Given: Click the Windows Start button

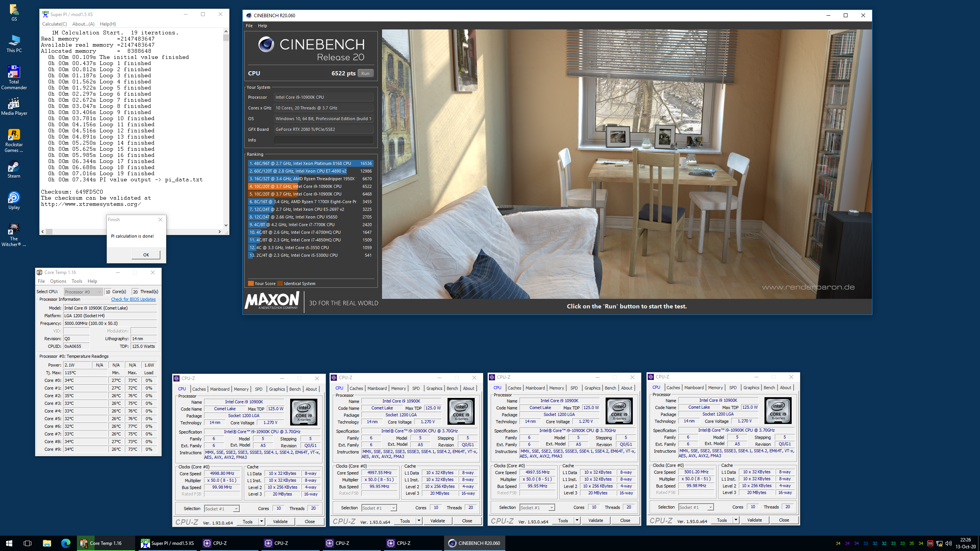Looking at the screenshot, I should 9,543.
